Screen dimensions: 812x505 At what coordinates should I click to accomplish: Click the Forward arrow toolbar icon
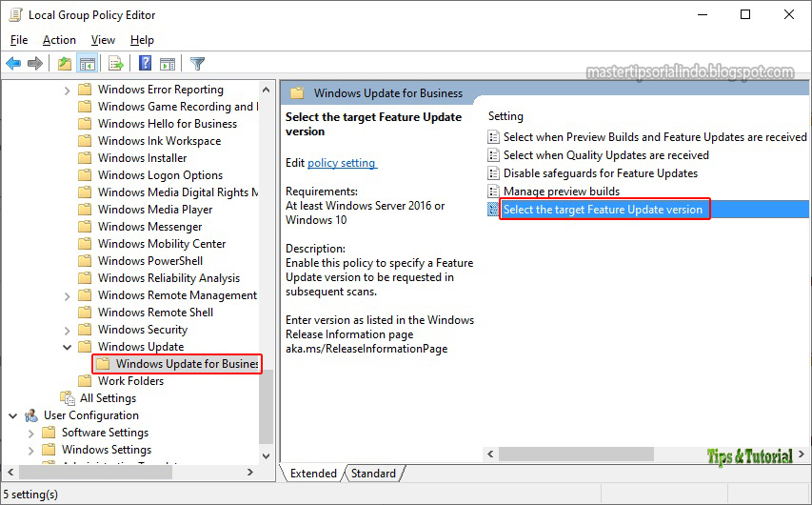(34, 64)
